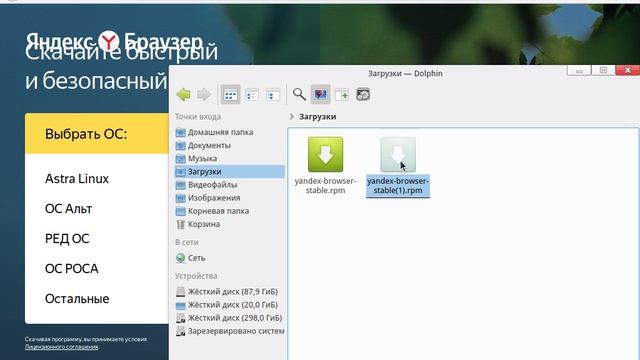
Task: Click the Домашняя папка folder icon
Action: click(x=180, y=132)
